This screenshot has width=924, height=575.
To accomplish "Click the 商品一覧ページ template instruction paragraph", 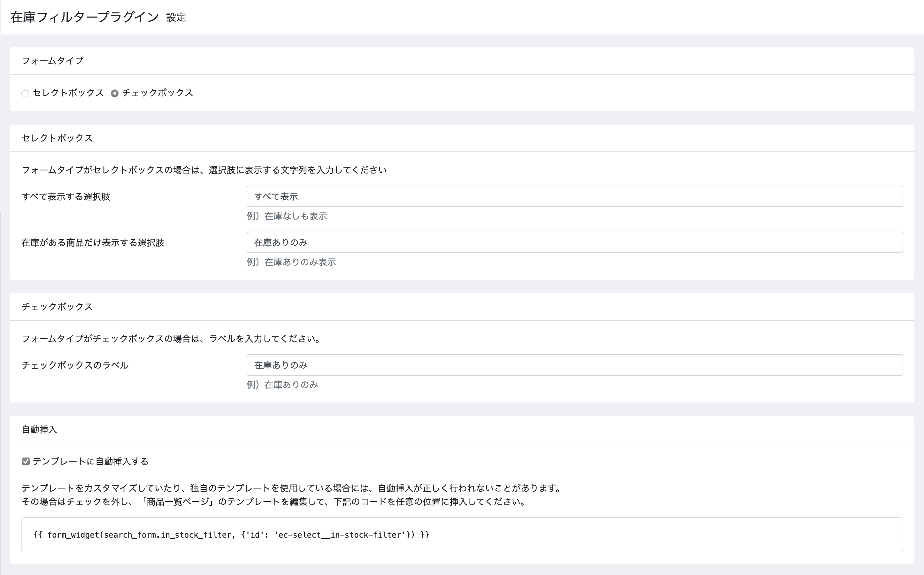I will [x=274, y=502].
